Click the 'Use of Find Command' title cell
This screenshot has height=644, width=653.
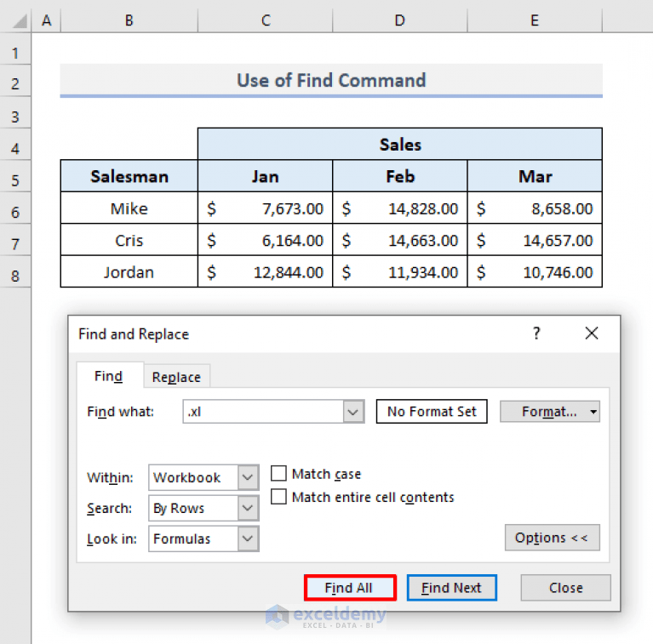[331, 80]
